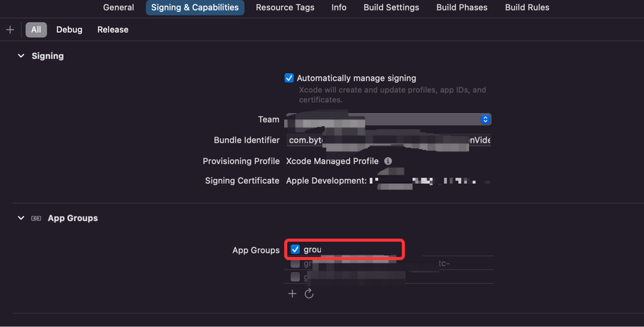The width and height of the screenshot is (644, 327).
Task: Switch to the Build Rules tab
Action: tap(527, 7)
